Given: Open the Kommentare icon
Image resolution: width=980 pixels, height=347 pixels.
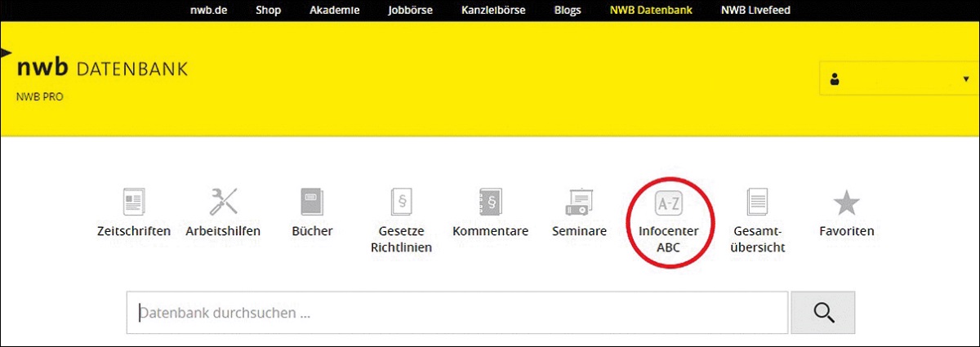Looking at the screenshot, I should (490, 202).
